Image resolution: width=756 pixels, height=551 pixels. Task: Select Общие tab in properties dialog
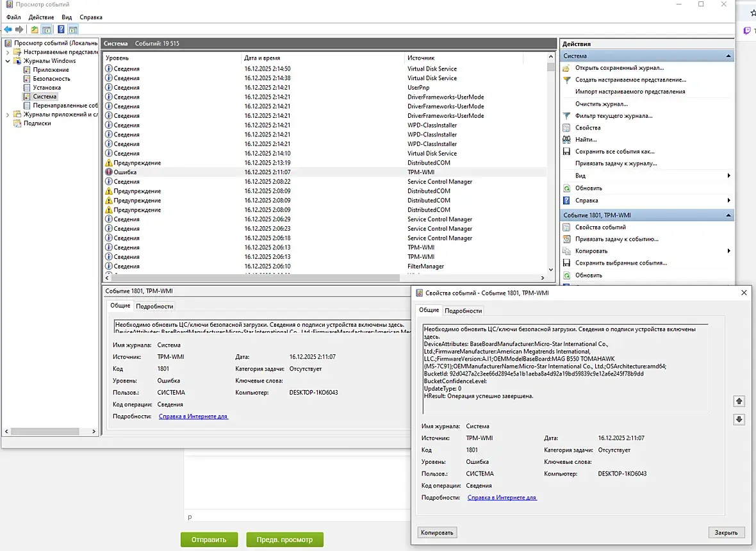429,310
